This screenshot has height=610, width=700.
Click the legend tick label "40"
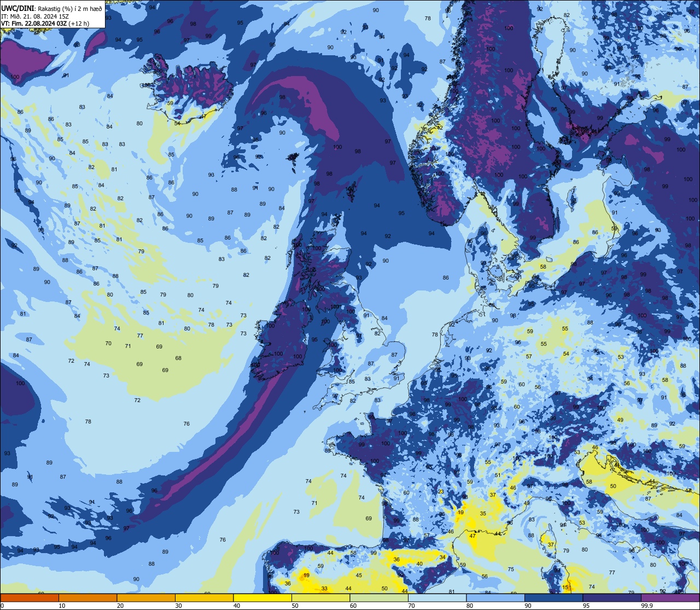[236, 606]
